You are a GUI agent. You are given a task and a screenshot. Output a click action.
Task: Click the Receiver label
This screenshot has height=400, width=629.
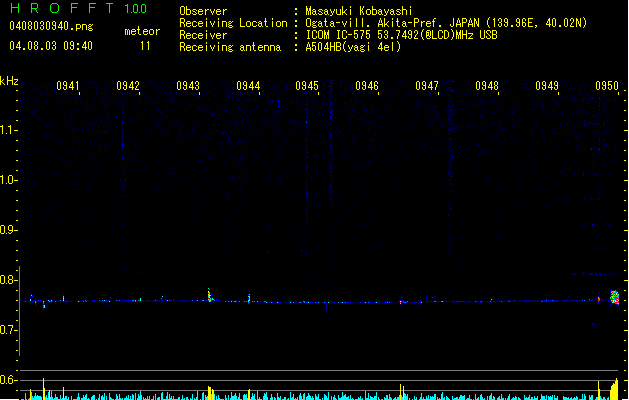(203, 35)
